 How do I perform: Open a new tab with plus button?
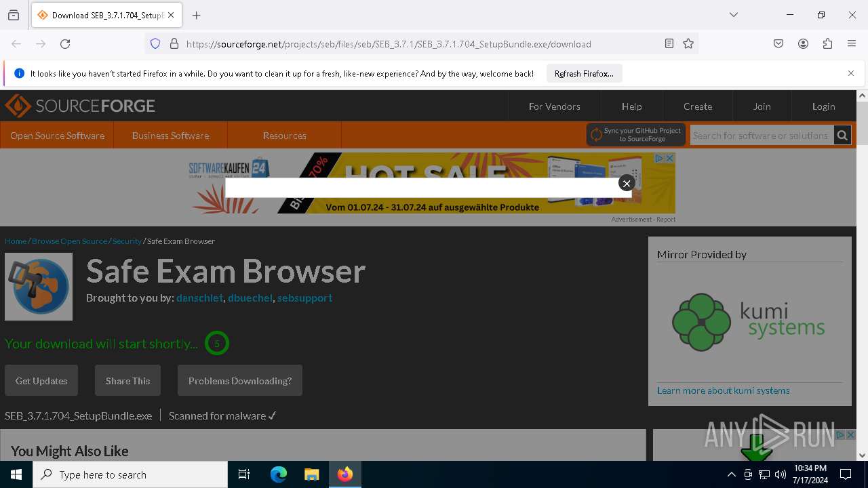point(197,15)
